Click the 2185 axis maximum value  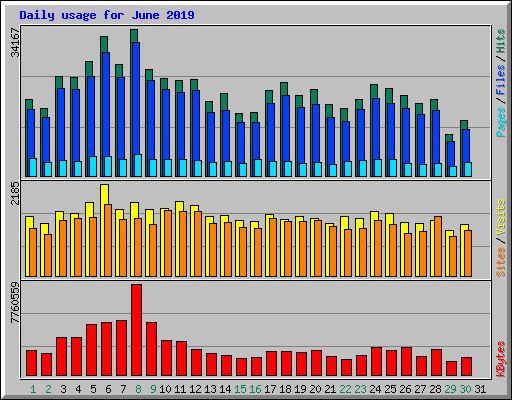(15, 193)
